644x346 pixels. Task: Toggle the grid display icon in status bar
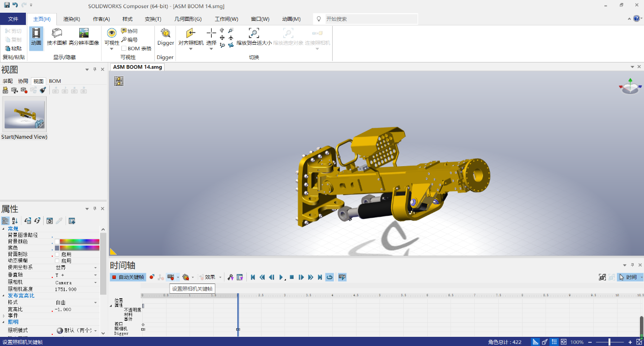tap(555, 342)
